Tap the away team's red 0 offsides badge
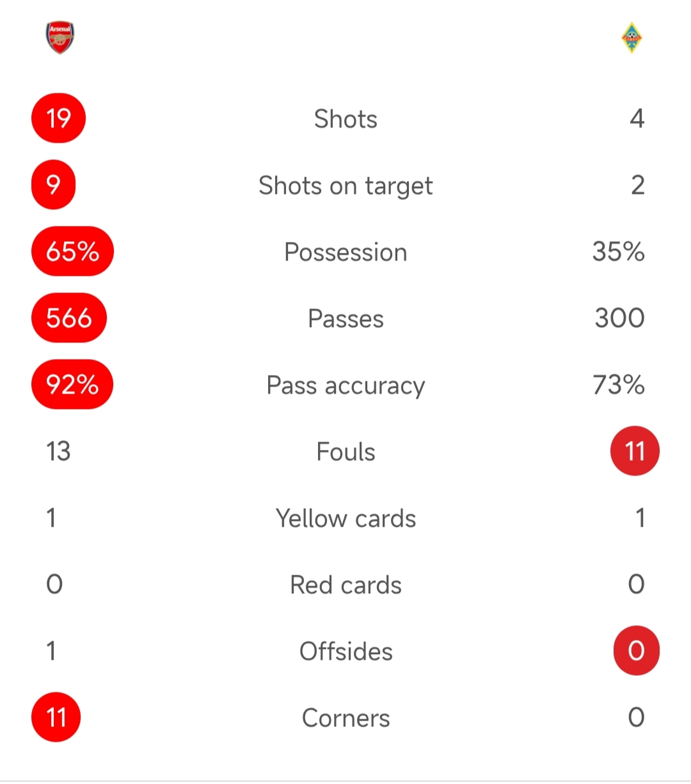 point(636,651)
